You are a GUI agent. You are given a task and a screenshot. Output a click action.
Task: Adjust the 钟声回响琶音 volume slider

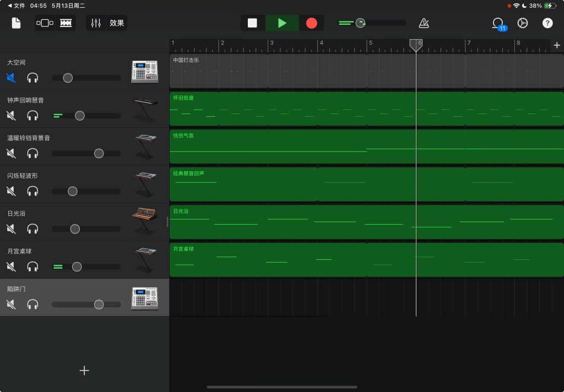pyautogui.click(x=79, y=116)
